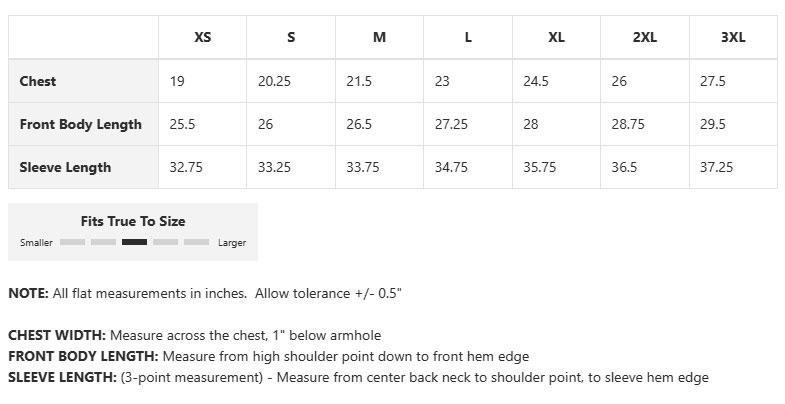785x404 pixels.
Task: Click the CHEST WIDTH measurement instruction text
Action: coord(194,335)
